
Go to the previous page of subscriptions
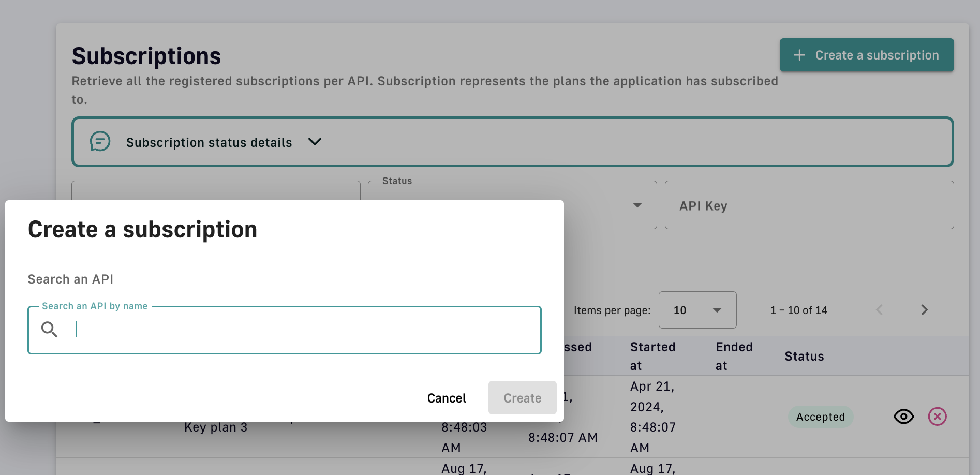(879, 310)
